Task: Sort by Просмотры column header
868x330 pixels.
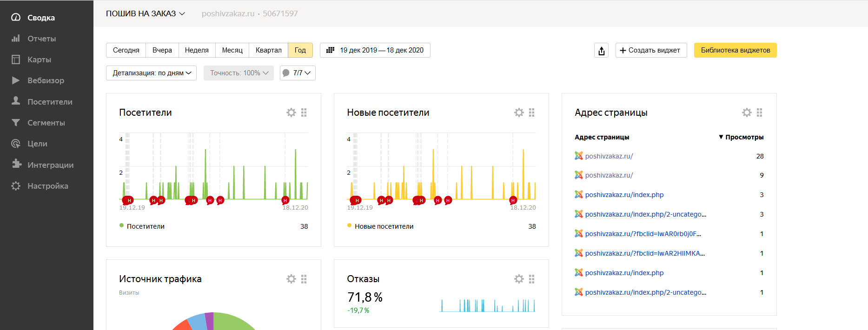Action: tap(741, 137)
